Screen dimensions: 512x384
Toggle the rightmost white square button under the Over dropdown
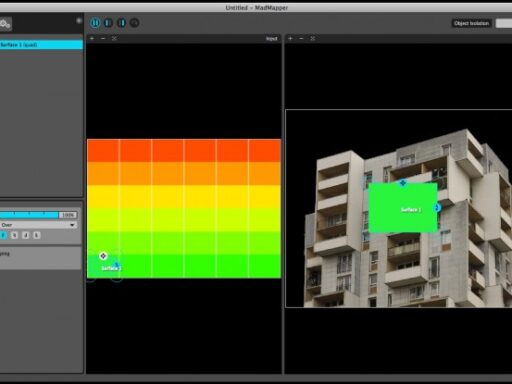pyautogui.click(x=37, y=235)
